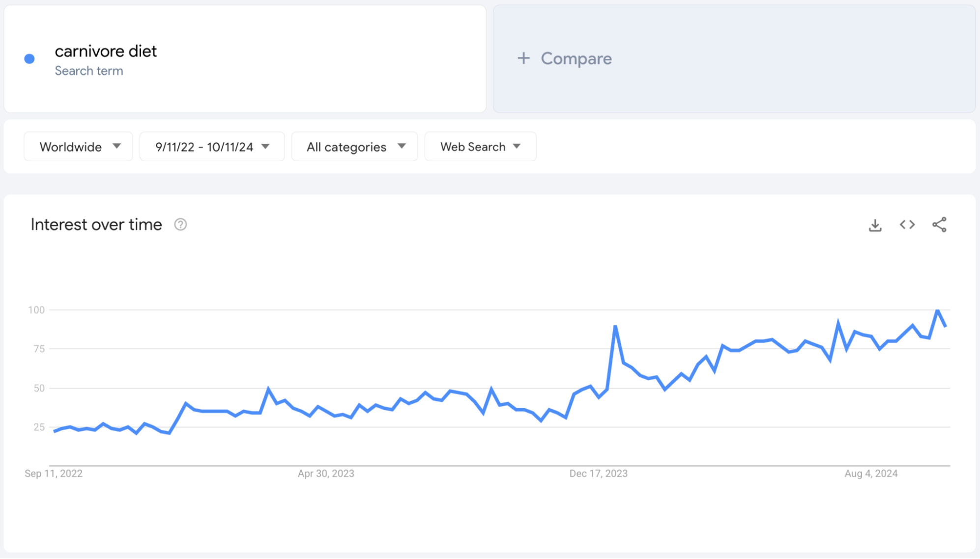980x559 pixels.
Task: Click the chart peak reaching 100
Action: click(938, 310)
